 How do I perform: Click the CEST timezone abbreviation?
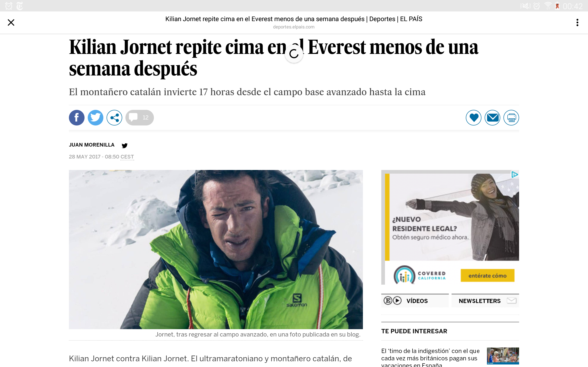(127, 157)
